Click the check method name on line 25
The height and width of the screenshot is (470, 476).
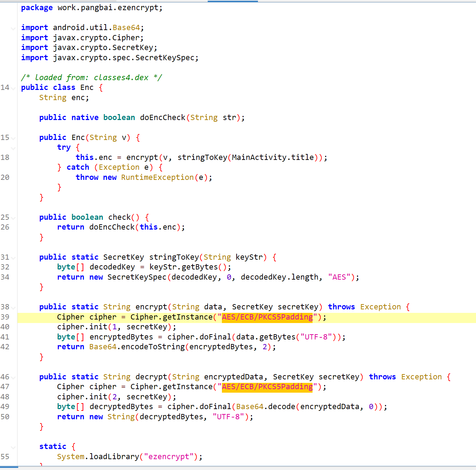click(119, 217)
